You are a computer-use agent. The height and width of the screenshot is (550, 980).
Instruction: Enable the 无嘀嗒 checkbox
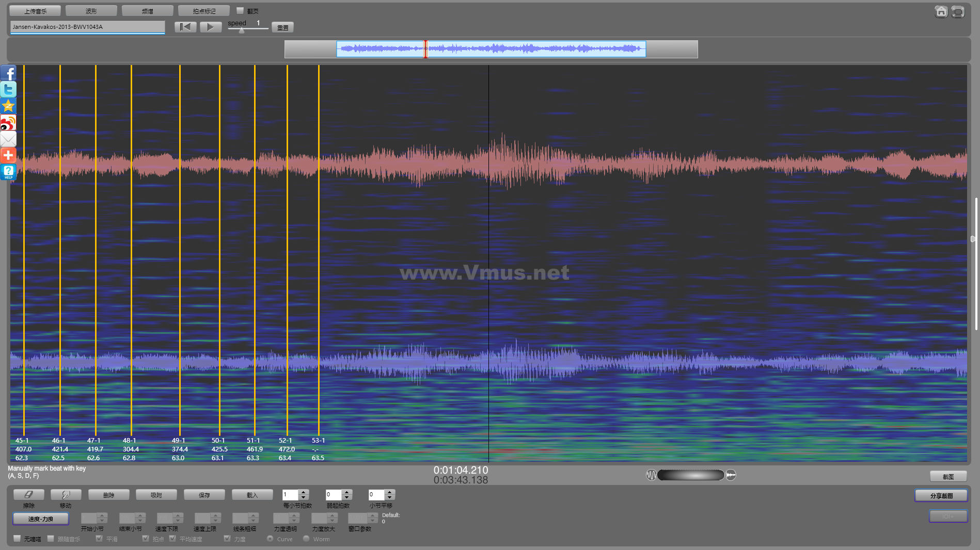pyautogui.click(x=17, y=539)
